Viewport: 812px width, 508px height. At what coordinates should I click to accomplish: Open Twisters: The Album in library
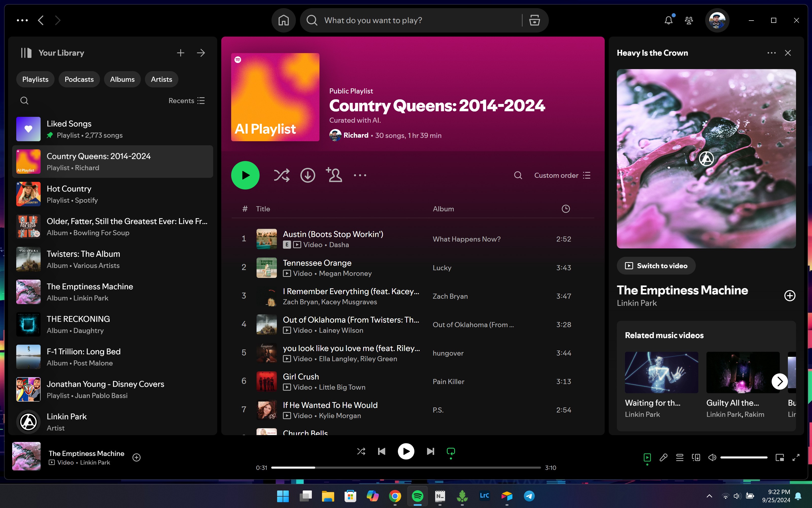[113, 259]
